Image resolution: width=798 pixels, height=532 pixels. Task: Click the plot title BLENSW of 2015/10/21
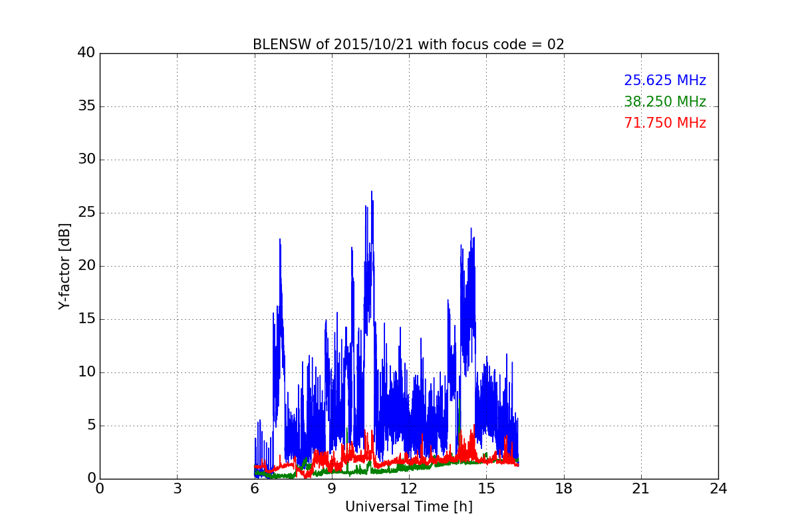(408, 45)
